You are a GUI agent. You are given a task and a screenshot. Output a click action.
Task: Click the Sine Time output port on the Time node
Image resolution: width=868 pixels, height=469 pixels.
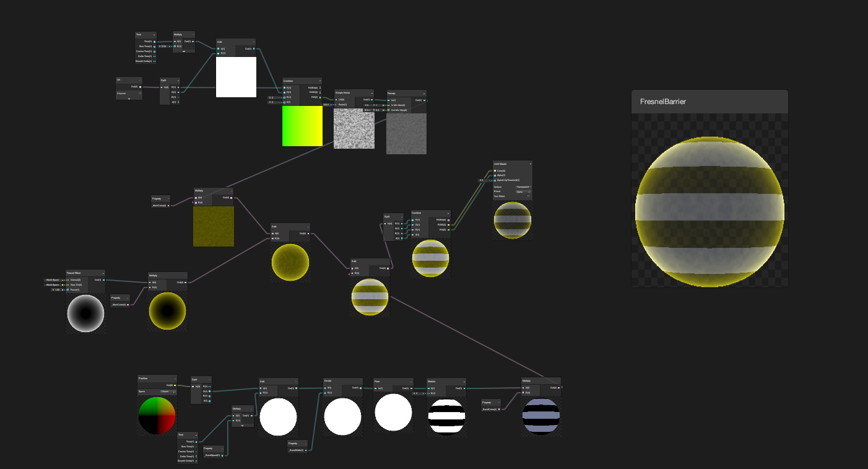154,46
